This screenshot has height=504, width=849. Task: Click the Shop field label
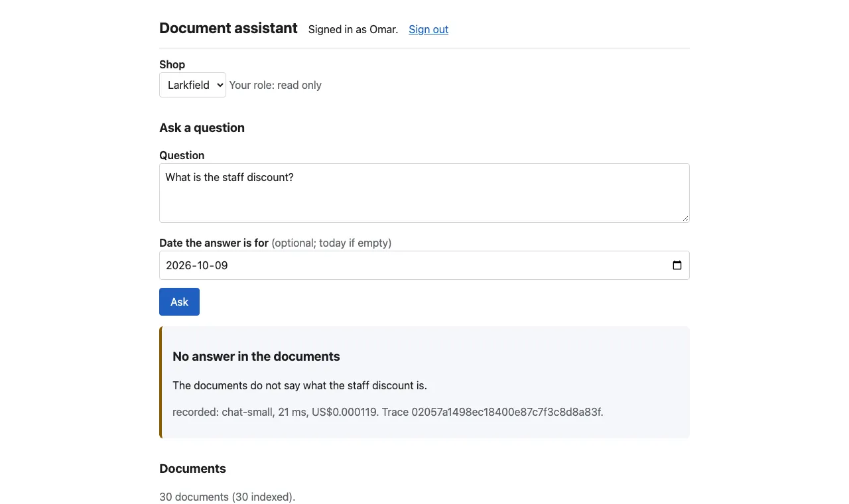[172, 64]
